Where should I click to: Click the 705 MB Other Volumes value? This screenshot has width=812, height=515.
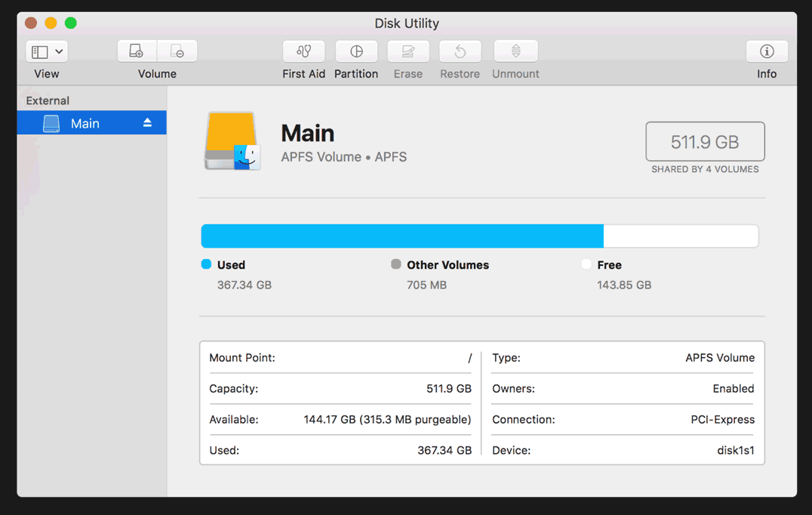[426, 285]
